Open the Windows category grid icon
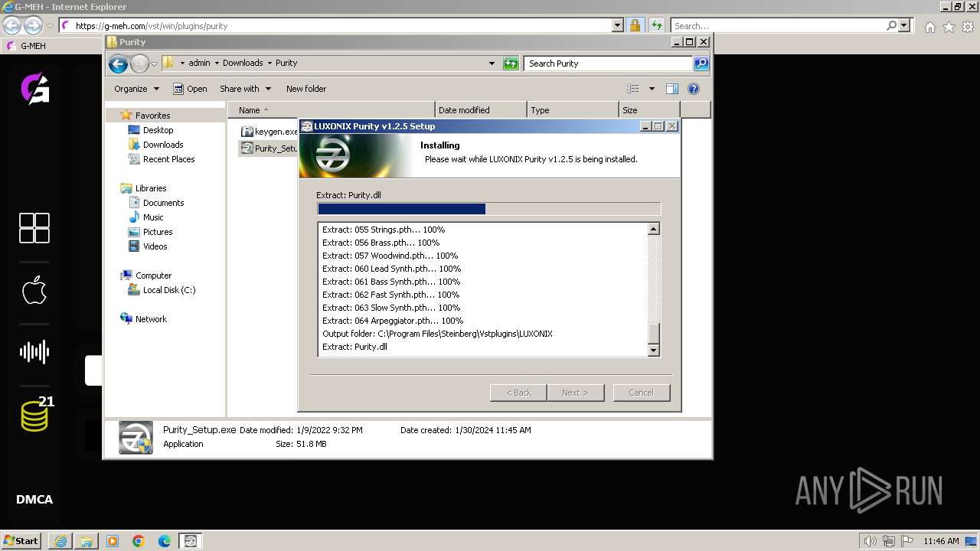The image size is (980, 551). [34, 228]
